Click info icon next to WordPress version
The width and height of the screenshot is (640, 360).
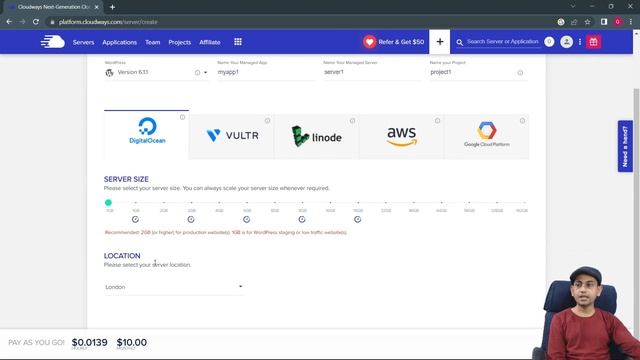click(x=198, y=73)
